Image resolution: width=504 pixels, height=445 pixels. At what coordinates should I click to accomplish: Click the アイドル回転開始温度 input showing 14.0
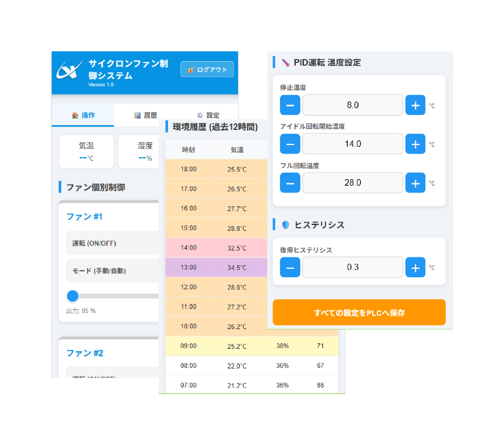coord(353,144)
